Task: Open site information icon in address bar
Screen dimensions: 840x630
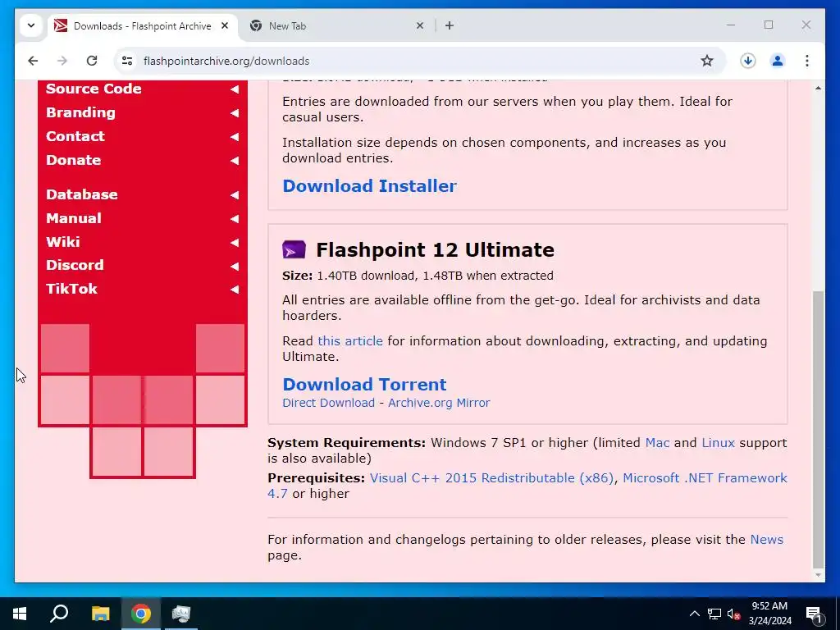Action: click(x=127, y=61)
